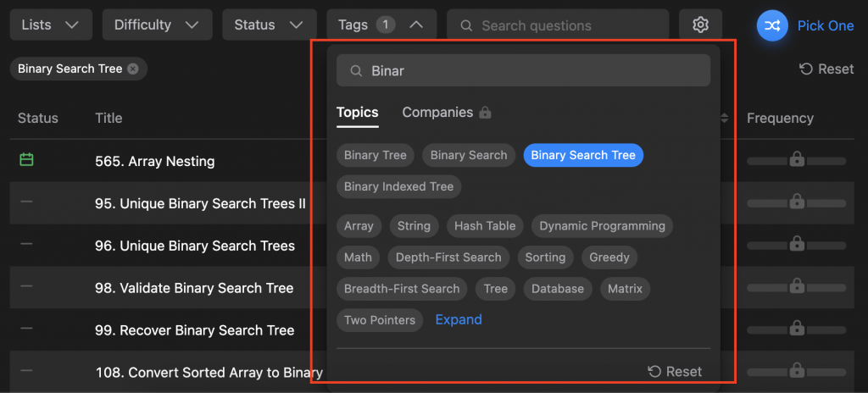Viewport: 868px width, 393px height.
Task: Click the frequency bar for Unique Binary Search Trees
Action: (x=796, y=246)
